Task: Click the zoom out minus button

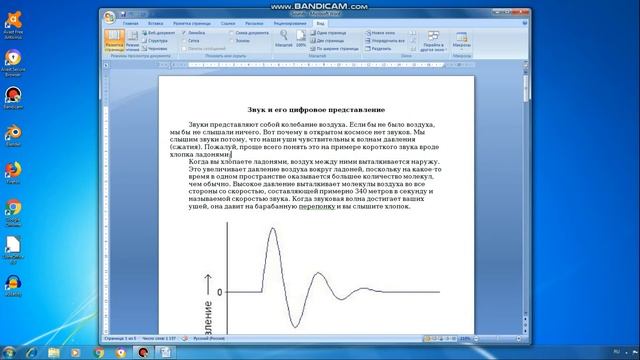Action: click(476, 338)
